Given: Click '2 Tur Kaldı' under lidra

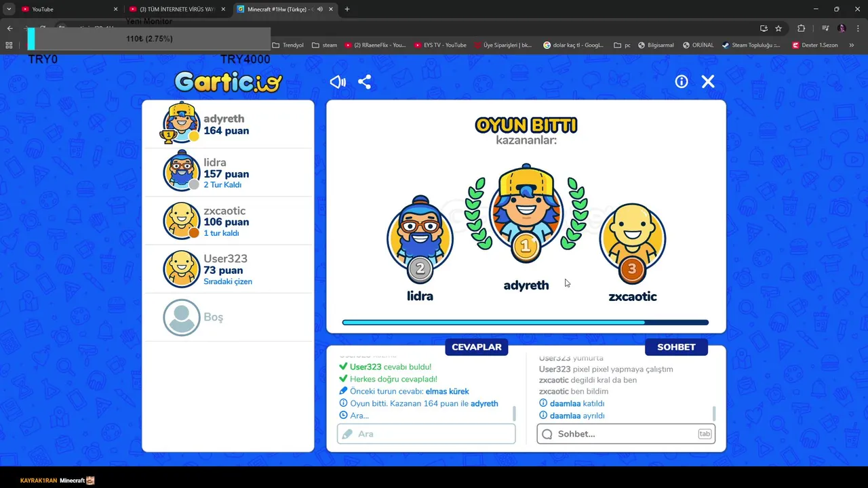Looking at the screenshot, I should tap(222, 185).
